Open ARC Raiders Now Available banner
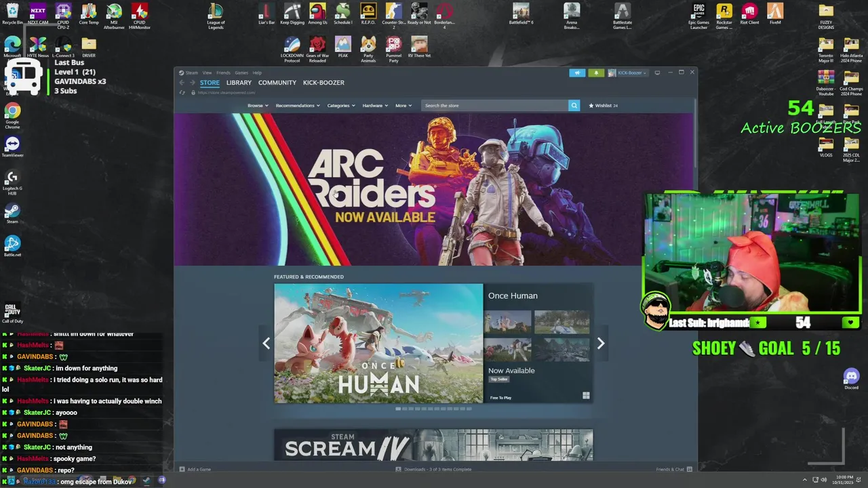This screenshot has width=868, height=488. (434, 189)
